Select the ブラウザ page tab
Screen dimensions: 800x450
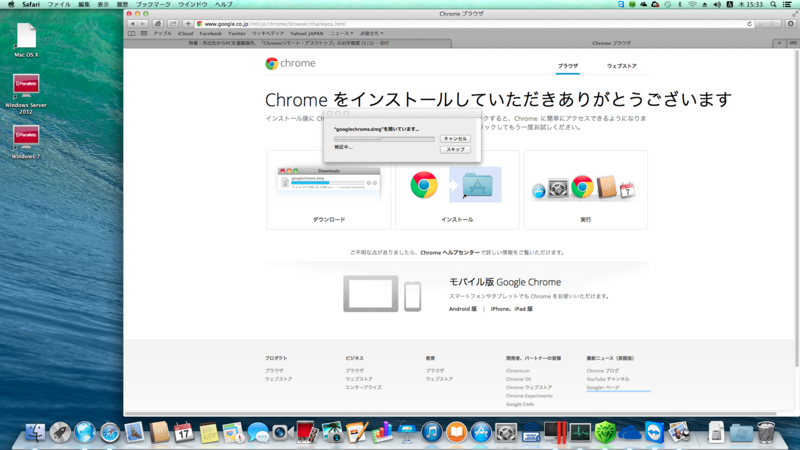coord(567,66)
